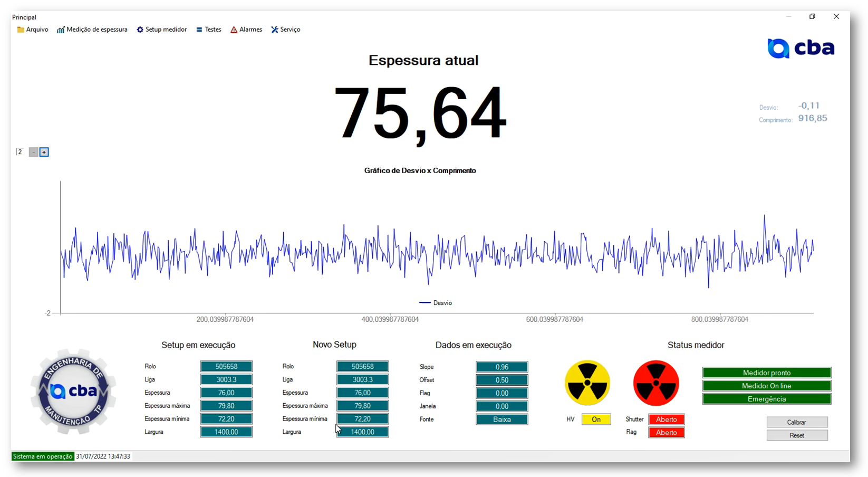Open the Medição de espessura menu
Image resolution: width=868 pixels, height=477 pixels.
pyautogui.click(x=92, y=30)
